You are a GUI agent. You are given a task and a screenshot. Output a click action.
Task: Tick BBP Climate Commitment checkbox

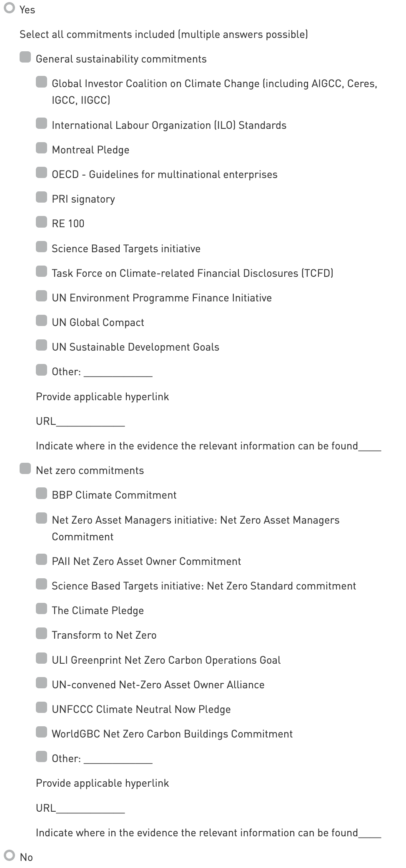click(41, 493)
